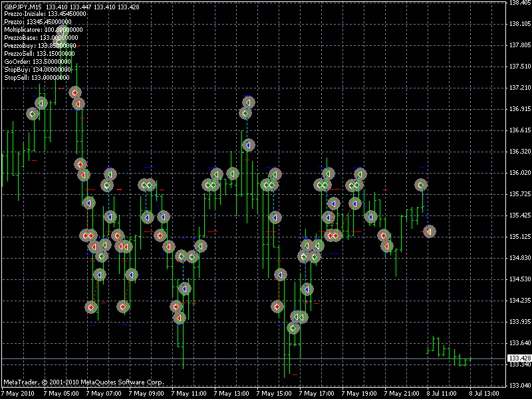
Task: Click price scale value 134.530
Action: click(519, 279)
